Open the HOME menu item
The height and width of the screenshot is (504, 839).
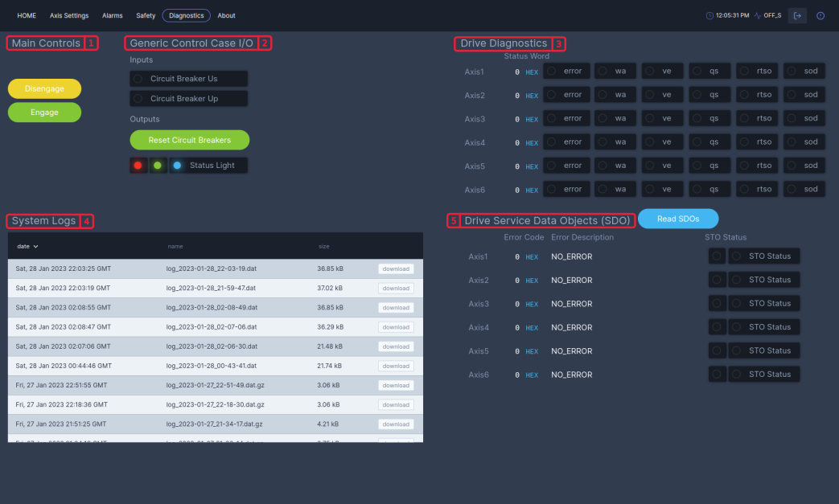point(27,15)
